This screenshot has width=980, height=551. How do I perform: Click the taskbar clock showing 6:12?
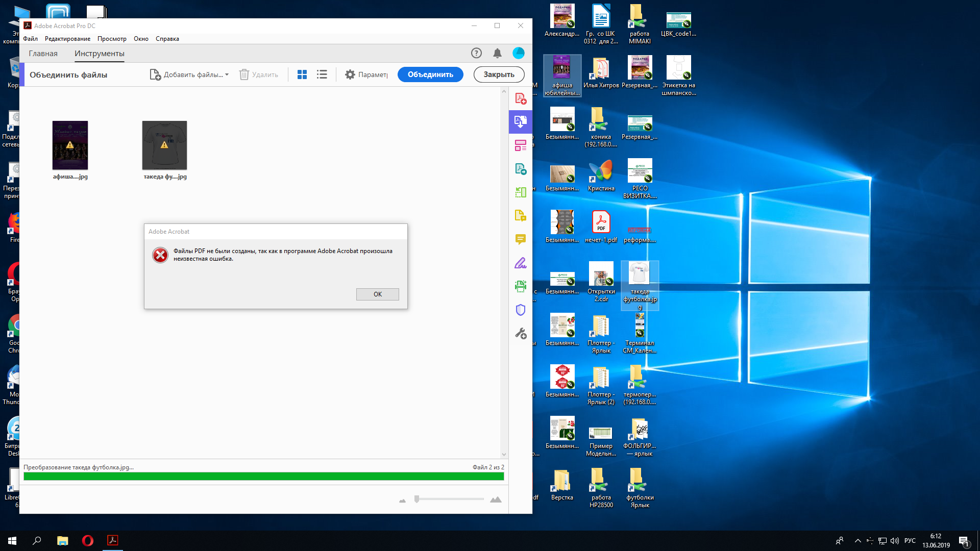click(x=936, y=541)
